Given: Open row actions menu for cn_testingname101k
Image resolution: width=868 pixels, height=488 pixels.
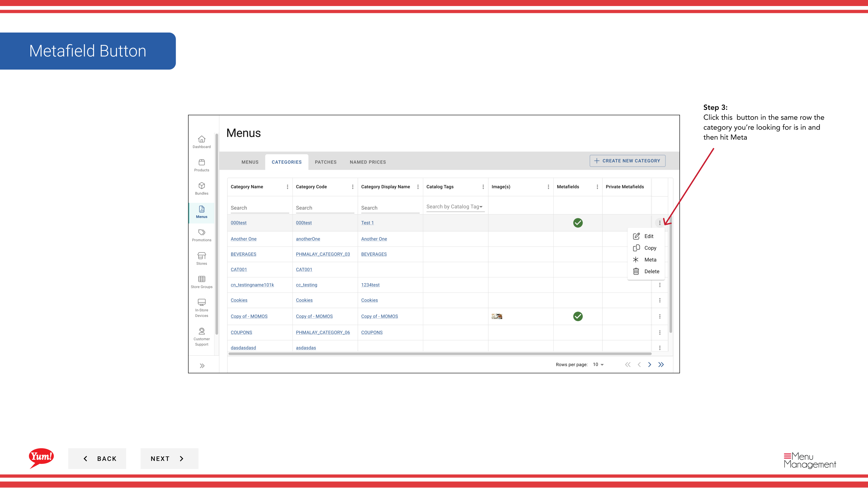Looking at the screenshot, I should [659, 285].
